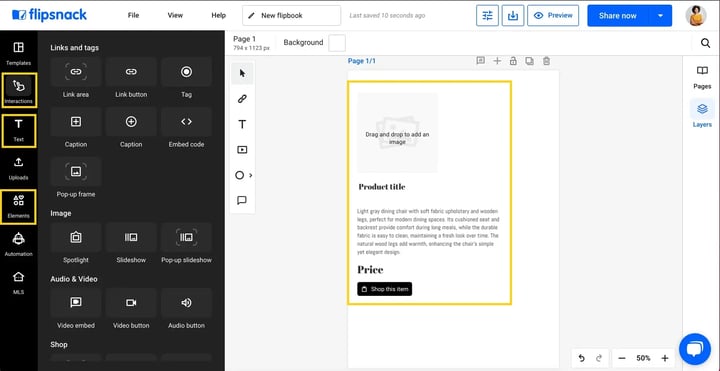Open the live chat bubble
This screenshot has width=720, height=371.
[x=694, y=349]
